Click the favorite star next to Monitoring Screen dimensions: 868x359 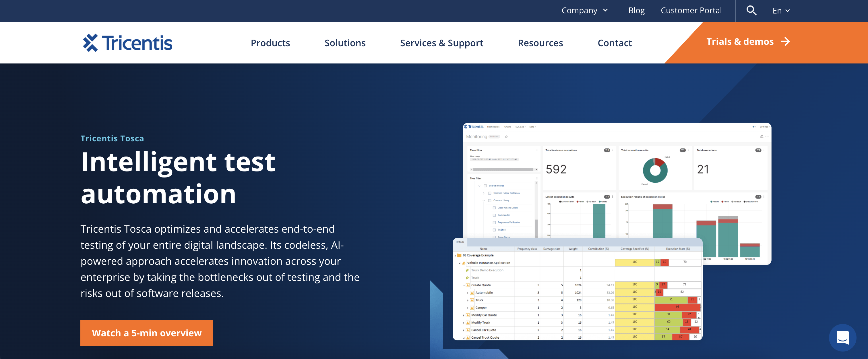click(506, 136)
